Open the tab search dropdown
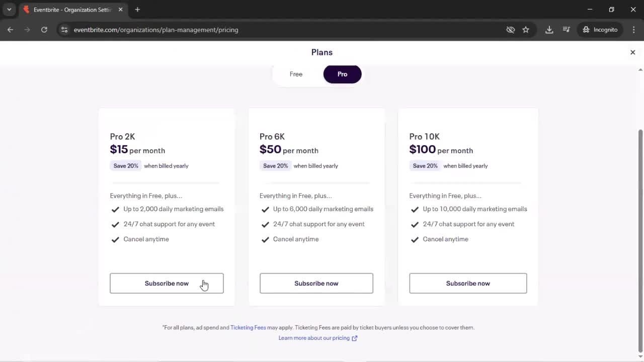 click(x=9, y=10)
